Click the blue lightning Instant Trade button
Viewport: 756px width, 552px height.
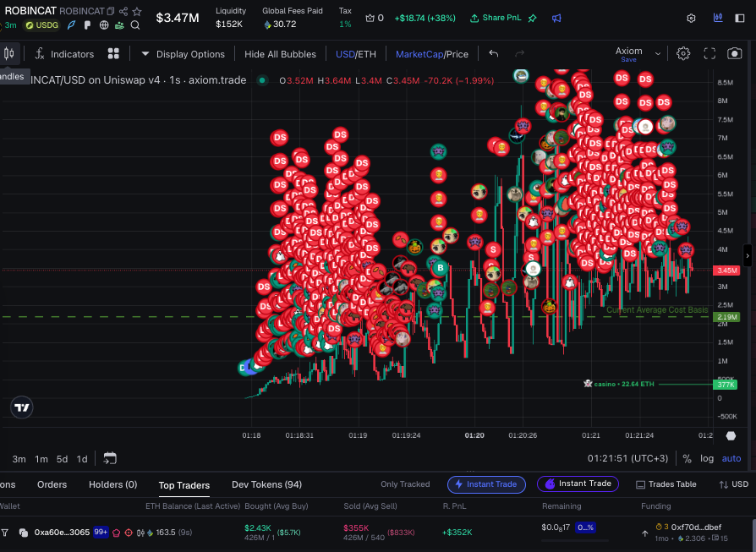[x=486, y=484]
